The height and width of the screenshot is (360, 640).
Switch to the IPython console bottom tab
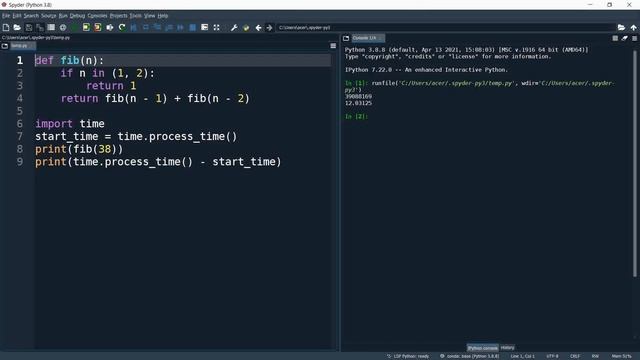(x=482, y=348)
